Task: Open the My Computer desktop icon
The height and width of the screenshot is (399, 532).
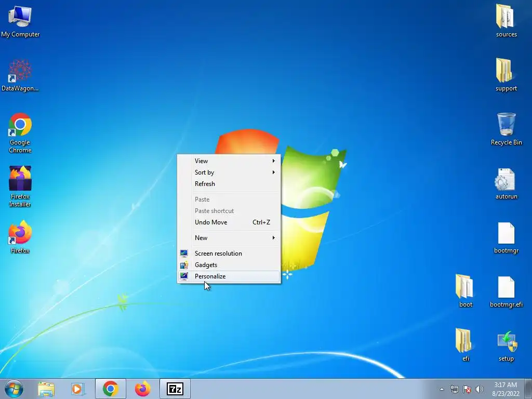Action: click(20, 21)
